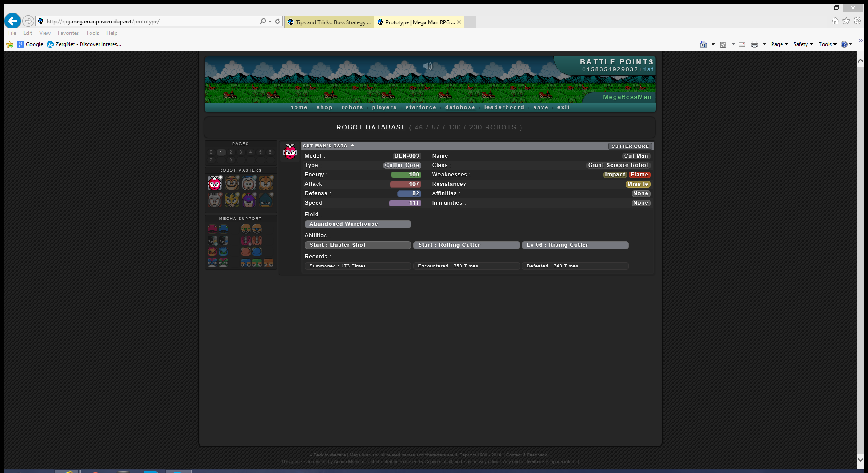The height and width of the screenshot is (473, 868).
Task: Open favorites star icon at top right
Action: coord(846,21)
